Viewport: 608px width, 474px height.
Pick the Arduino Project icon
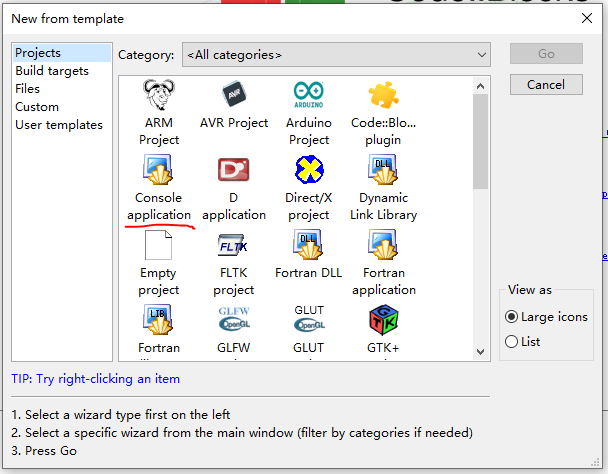(309, 95)
